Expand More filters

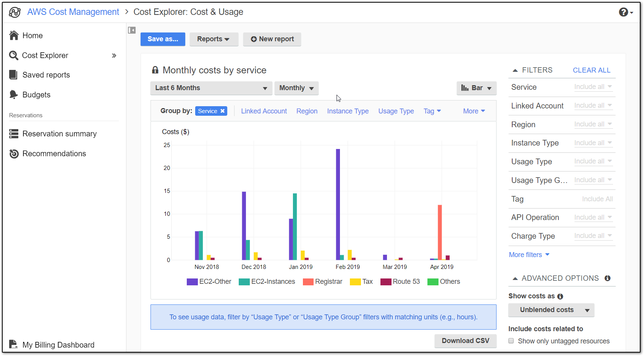[x=529, y=255]
